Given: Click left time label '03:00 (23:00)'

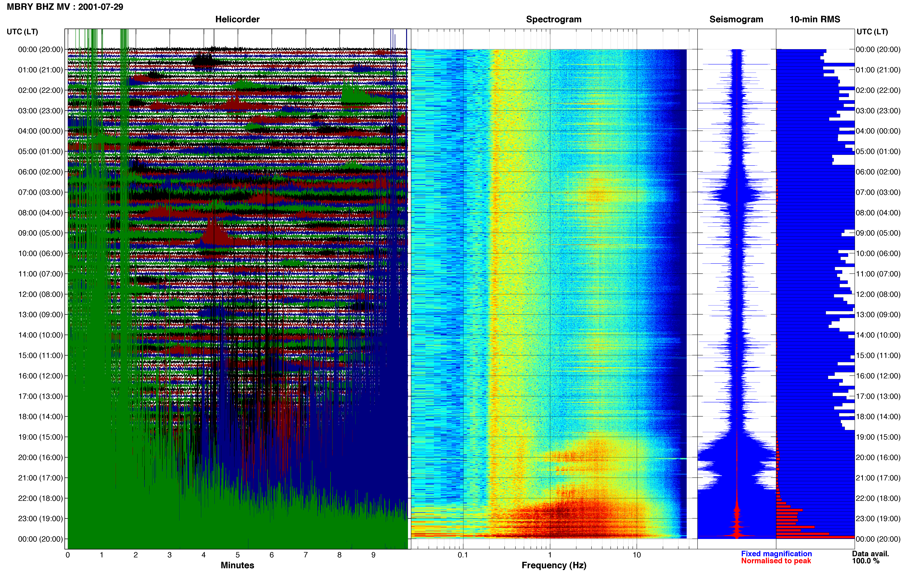Looking at the screenshot, I should click(41, 111).
